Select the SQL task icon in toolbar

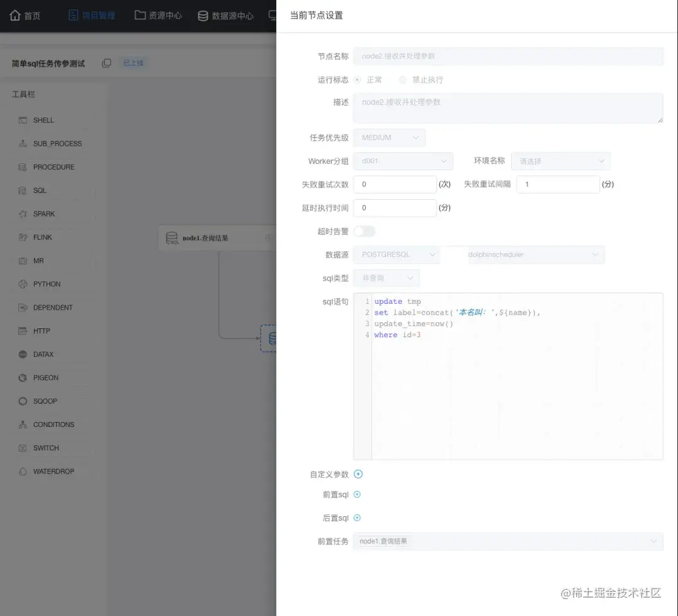(23, 190)
